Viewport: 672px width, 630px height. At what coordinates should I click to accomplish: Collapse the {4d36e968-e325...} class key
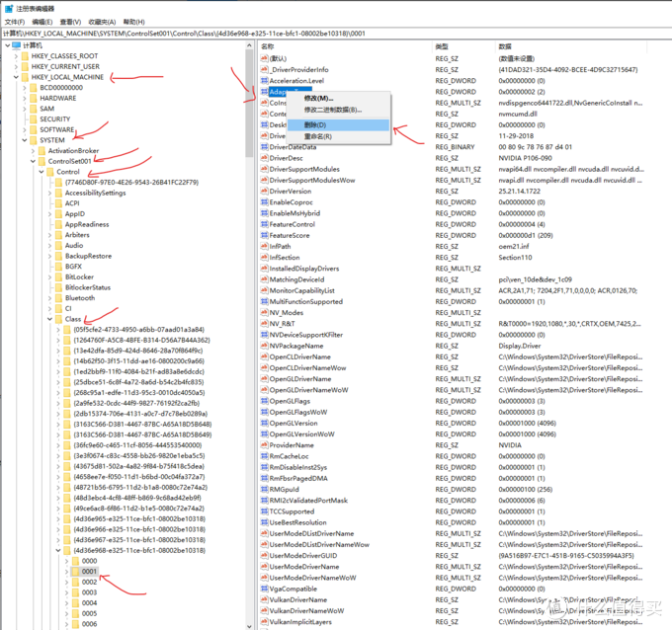coord(58,550)
